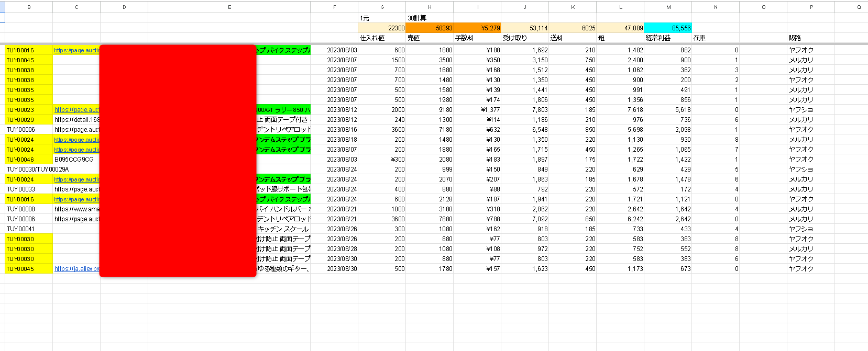Select the total cell 6025
This screenshot has width=868, height=351.
point(573,28)
